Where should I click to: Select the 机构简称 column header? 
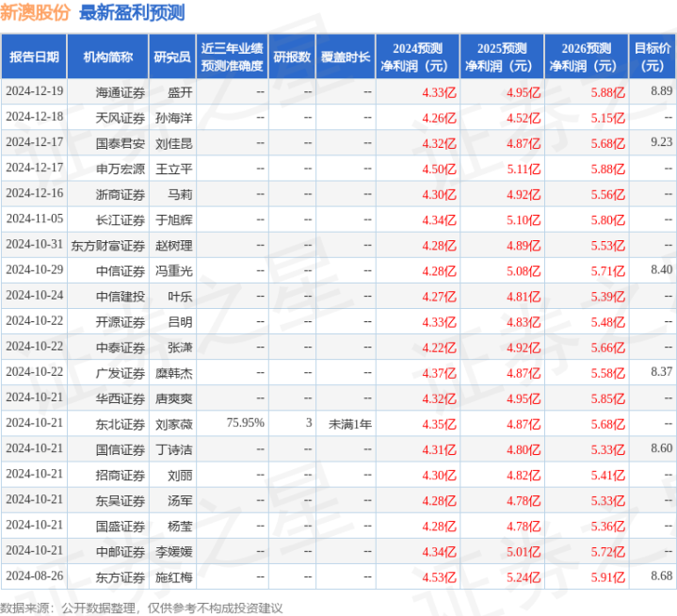pos(108,57)
